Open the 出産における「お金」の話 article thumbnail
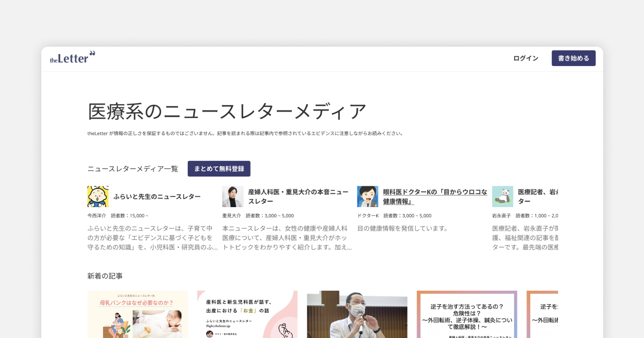The height and width of the screenshot is (338, 644). (x=247, y=314)
